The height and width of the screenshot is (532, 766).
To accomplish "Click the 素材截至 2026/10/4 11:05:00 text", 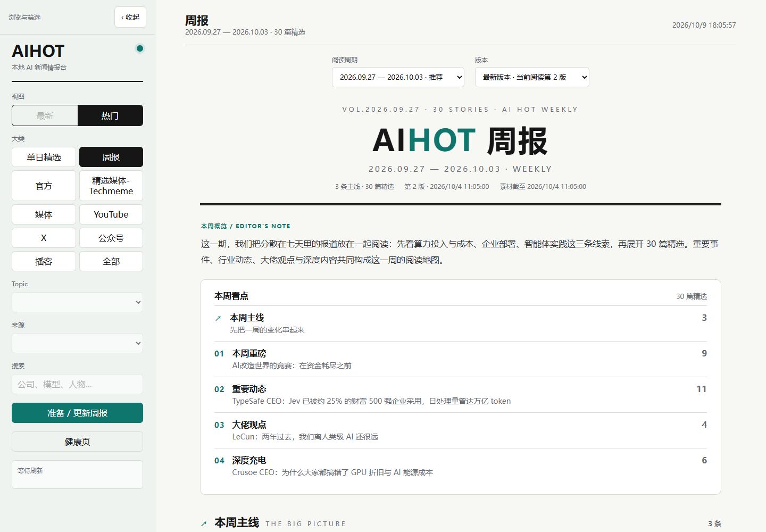I will coord(543,187).
